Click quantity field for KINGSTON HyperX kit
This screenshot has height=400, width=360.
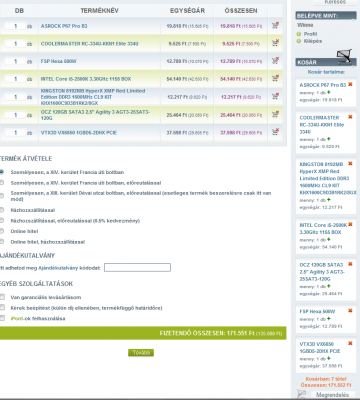(x=15, y=97)
